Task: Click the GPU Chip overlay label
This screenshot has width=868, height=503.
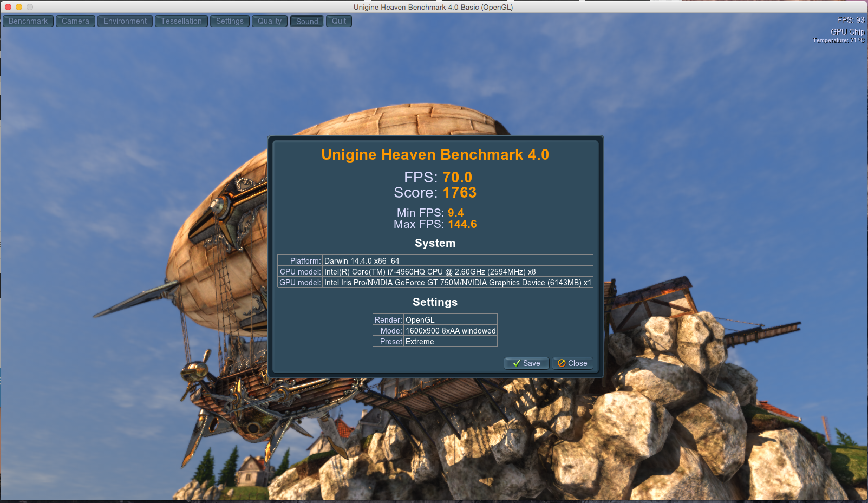Action: pos(847,32)
